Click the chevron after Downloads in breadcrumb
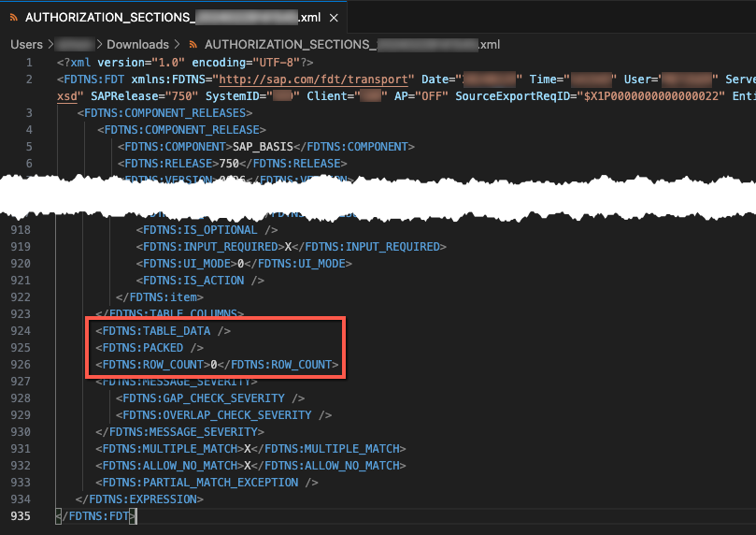Screen dimensions: 756x535 click(x=177, y=44)
